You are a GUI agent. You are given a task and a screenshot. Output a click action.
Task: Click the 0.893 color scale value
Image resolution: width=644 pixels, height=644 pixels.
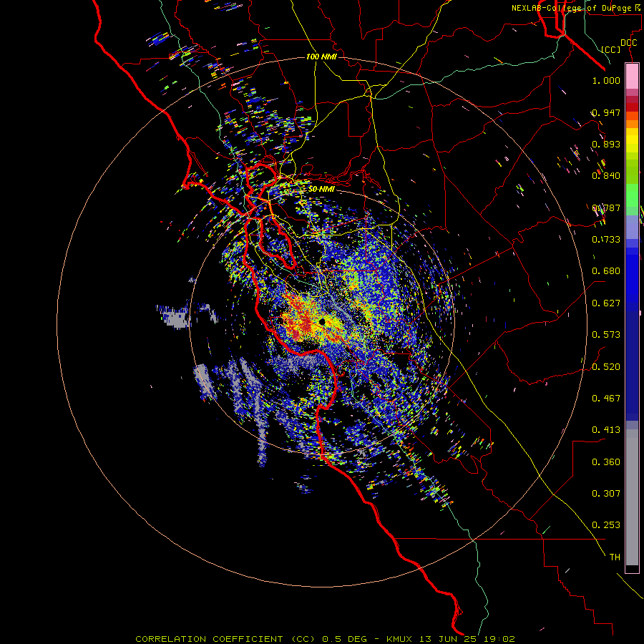pyautogui.click(x=606, y=144)
